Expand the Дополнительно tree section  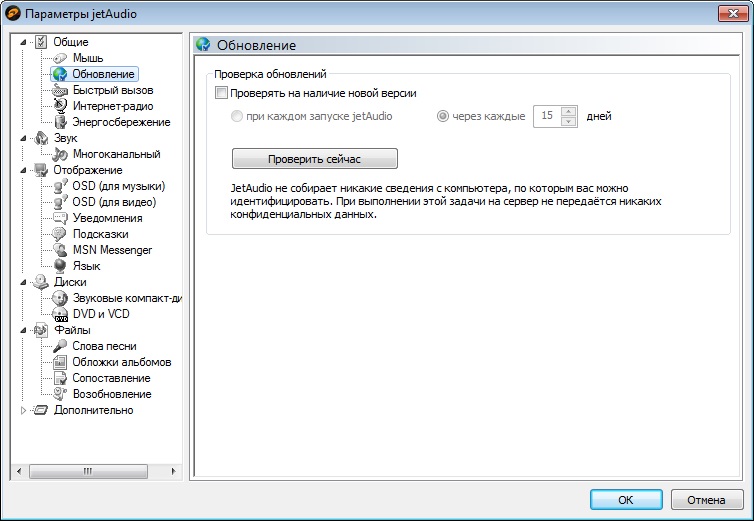coord(23,410)
